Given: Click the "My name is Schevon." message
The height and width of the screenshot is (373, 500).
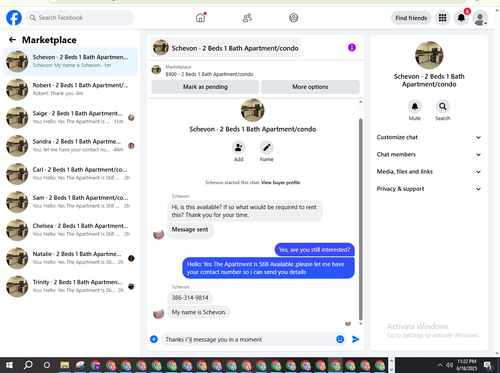Looking at the screenshot, I should point(199,312).
